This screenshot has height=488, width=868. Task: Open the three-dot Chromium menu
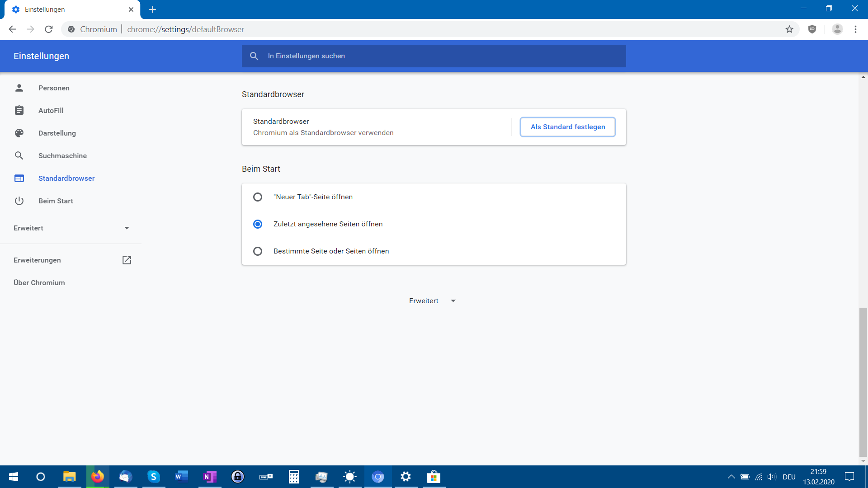[855, 29]
